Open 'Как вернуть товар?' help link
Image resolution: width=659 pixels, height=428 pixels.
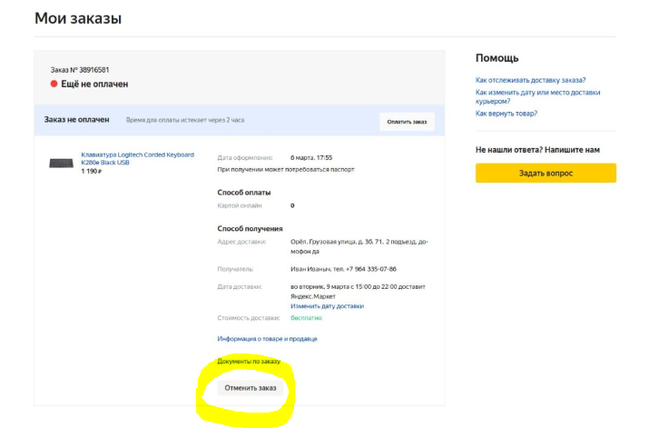click(x=506, y=114)
